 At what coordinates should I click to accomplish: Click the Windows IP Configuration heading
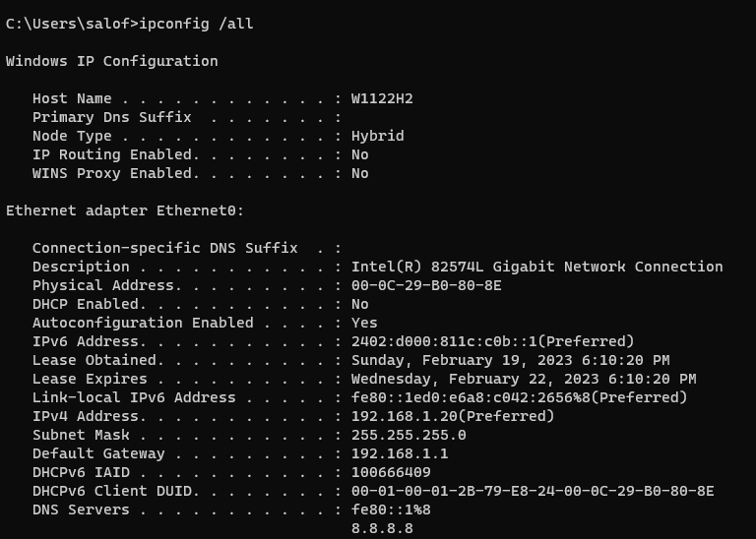(x=112, y=61)
